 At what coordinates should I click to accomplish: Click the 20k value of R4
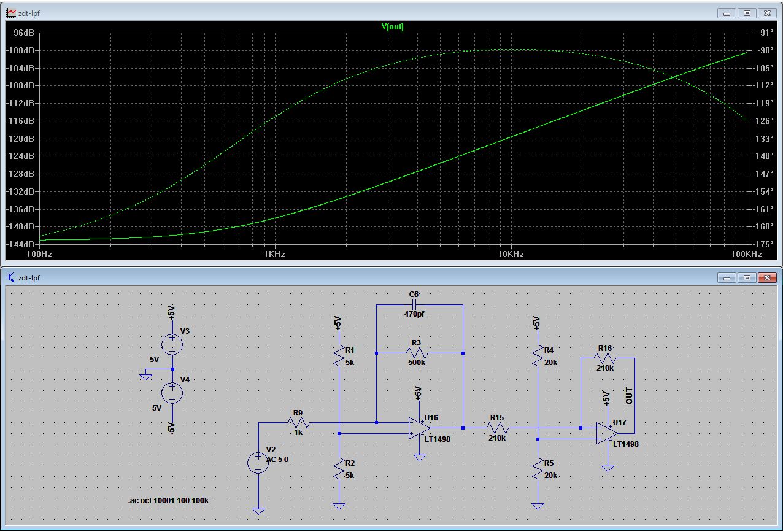pos(550,363)
